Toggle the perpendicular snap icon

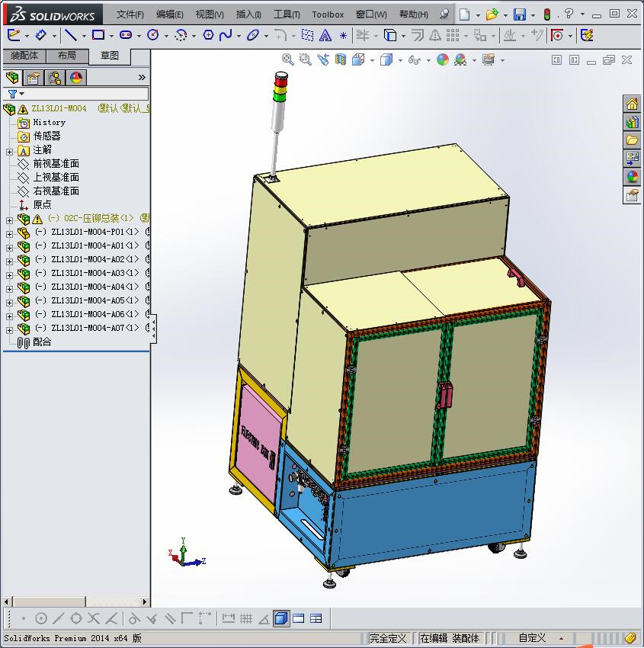(x=152, y=619)
